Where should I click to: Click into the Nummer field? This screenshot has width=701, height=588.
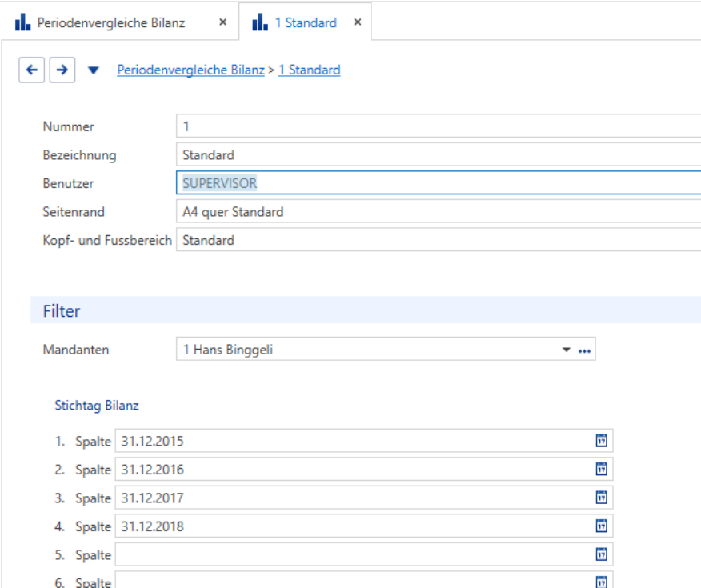[439, 126]
